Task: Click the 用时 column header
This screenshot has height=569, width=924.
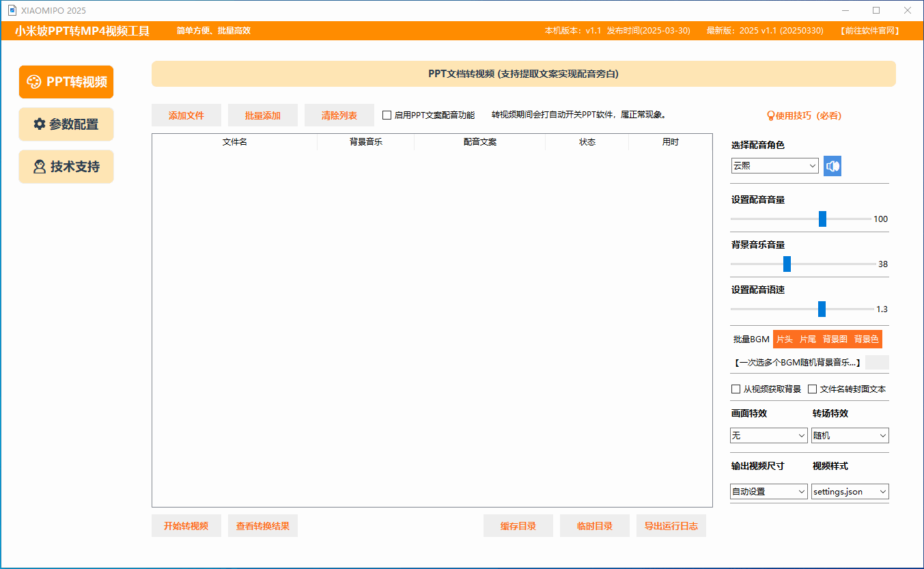Action: pyautogui.click(x=671, y=142)
